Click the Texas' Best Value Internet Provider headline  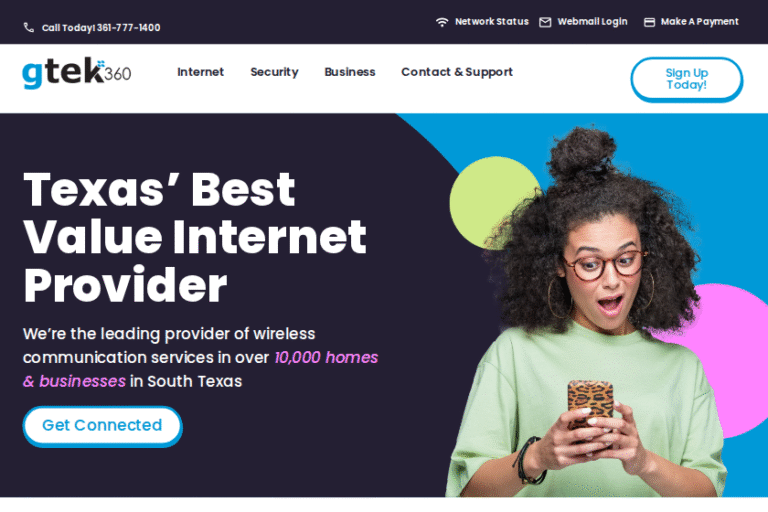pos(195,237)
